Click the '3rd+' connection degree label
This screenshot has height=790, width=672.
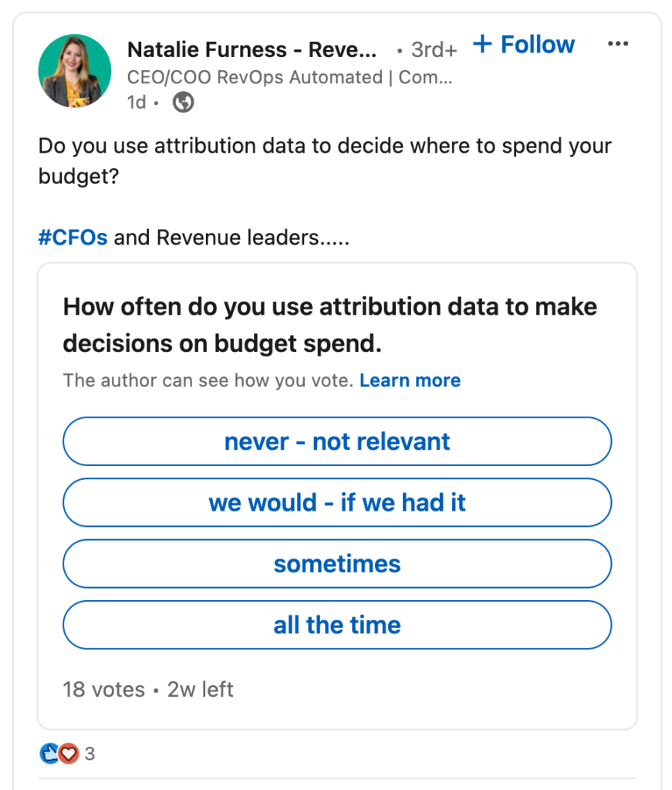pos(433,49)
